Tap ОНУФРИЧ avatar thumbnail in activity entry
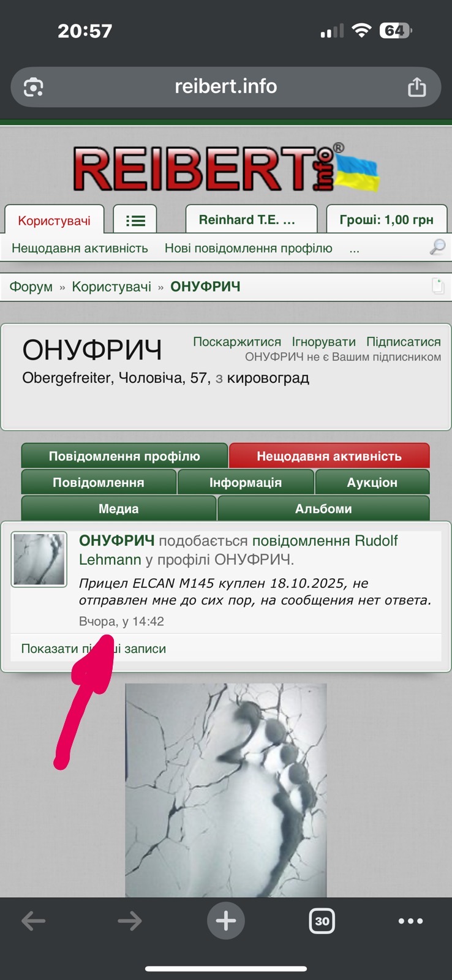The height and width of the screenshot is (980, 452). click(39, 559)
